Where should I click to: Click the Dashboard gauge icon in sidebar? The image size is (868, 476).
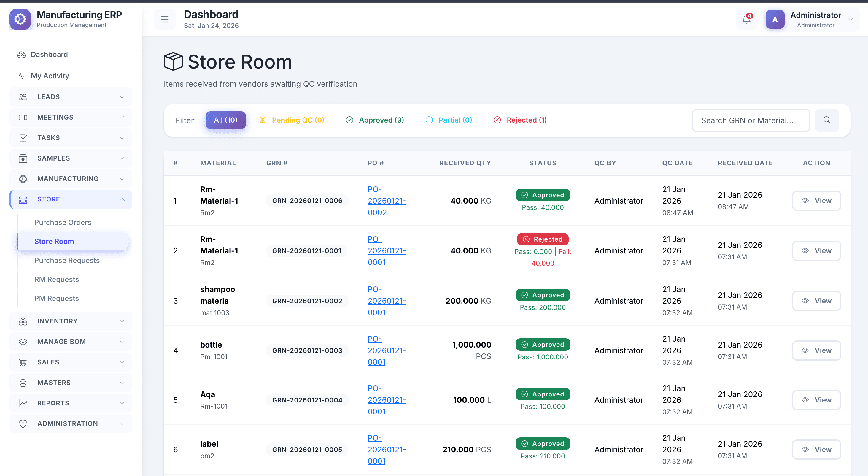tap(22, 55)
